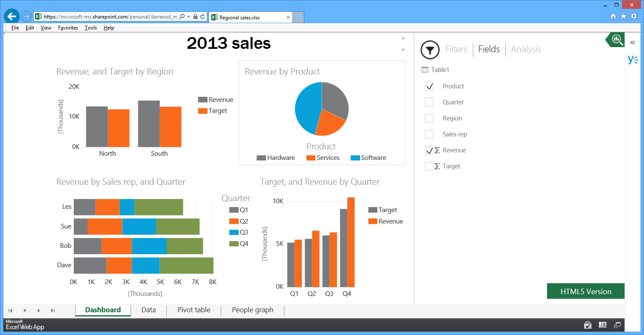Click the down arrow next to 2013 sales title
Image resolution: width=644 pixels, height=335 pixels.
pyautogui.click(x=403, y=50)
